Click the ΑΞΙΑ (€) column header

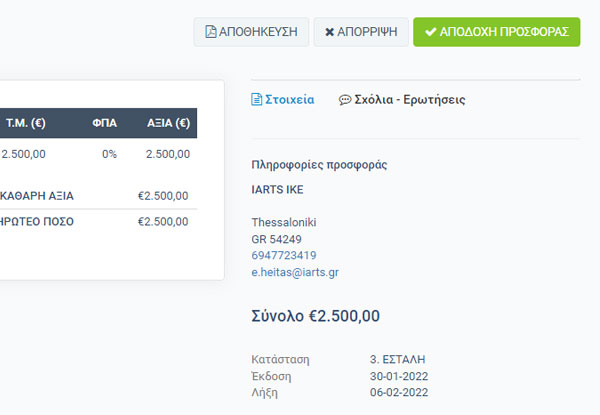168,123
